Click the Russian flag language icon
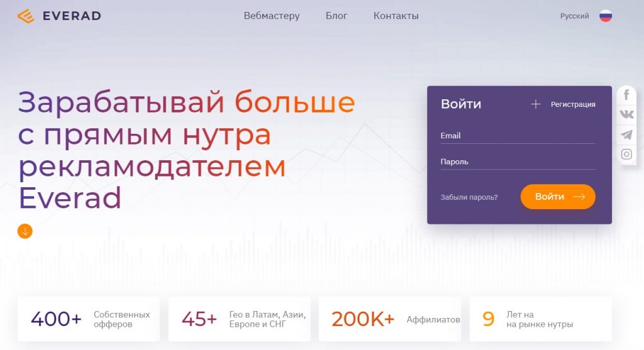Viewport: 644px width, 350px height. click(x=606, y=16)
